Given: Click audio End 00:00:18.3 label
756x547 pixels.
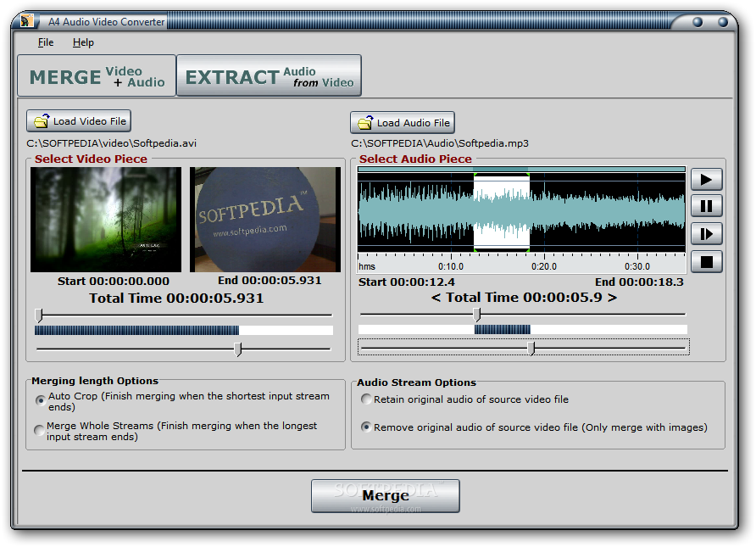Looking at the screenshot, I should tap(639, 282).
